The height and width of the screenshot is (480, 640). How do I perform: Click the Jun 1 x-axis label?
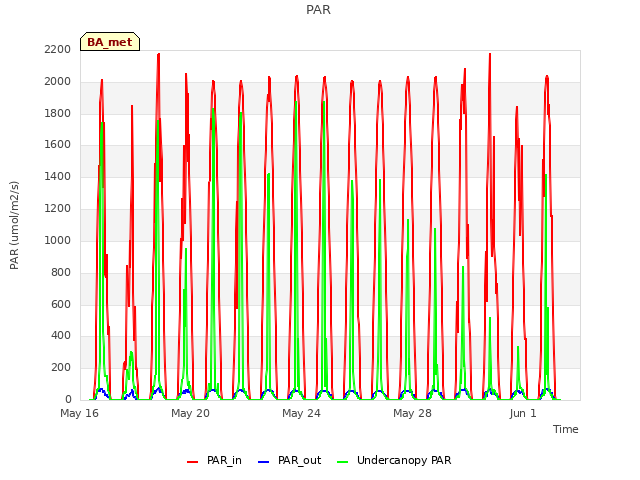coord(523,413)
